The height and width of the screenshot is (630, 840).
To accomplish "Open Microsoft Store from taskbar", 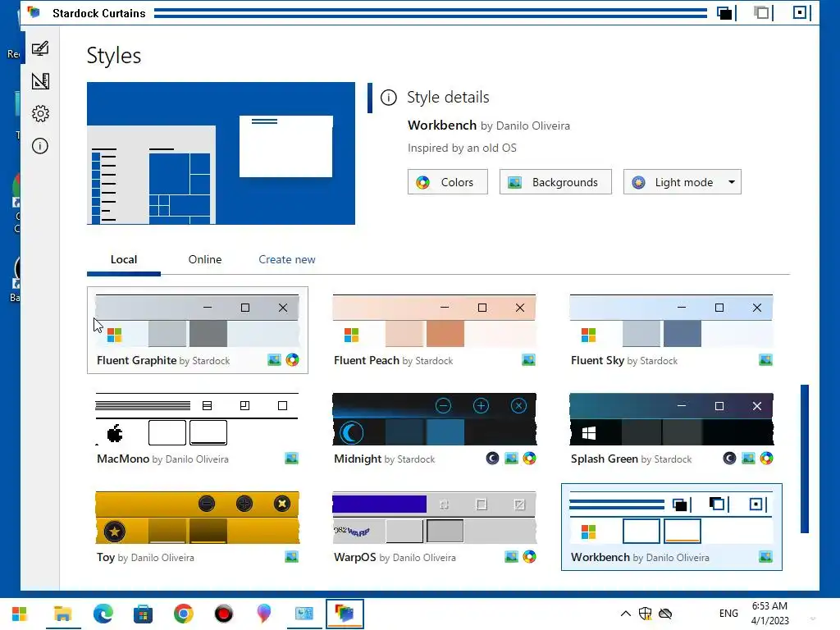I will point(143,614).
